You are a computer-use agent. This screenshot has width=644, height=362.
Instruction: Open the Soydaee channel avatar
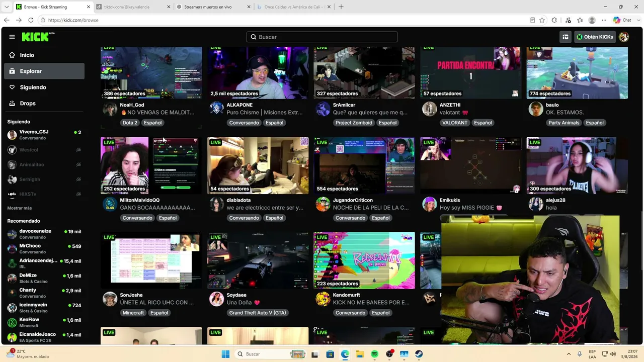216,299
